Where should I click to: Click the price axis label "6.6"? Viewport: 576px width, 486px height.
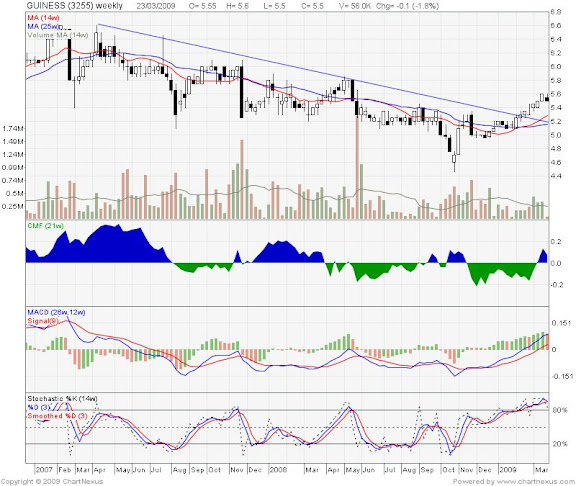point(556,26)
